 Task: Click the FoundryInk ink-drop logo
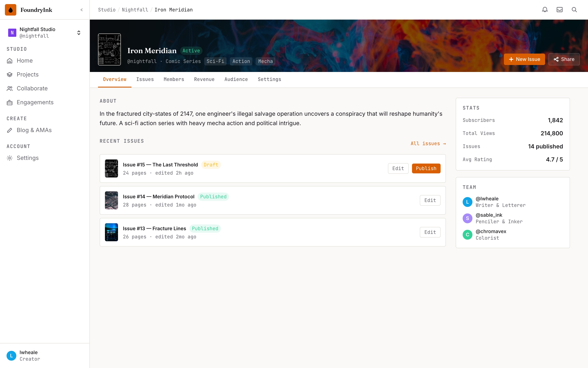click(10, 10)
